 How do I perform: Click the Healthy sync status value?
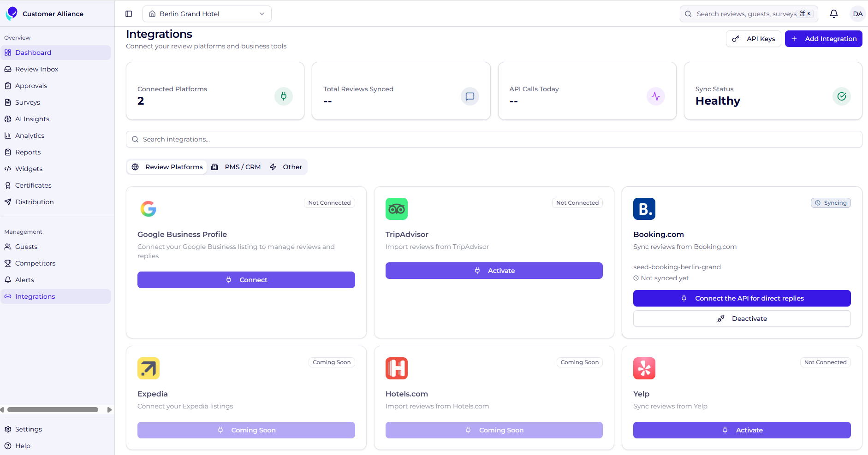(718, 101)
